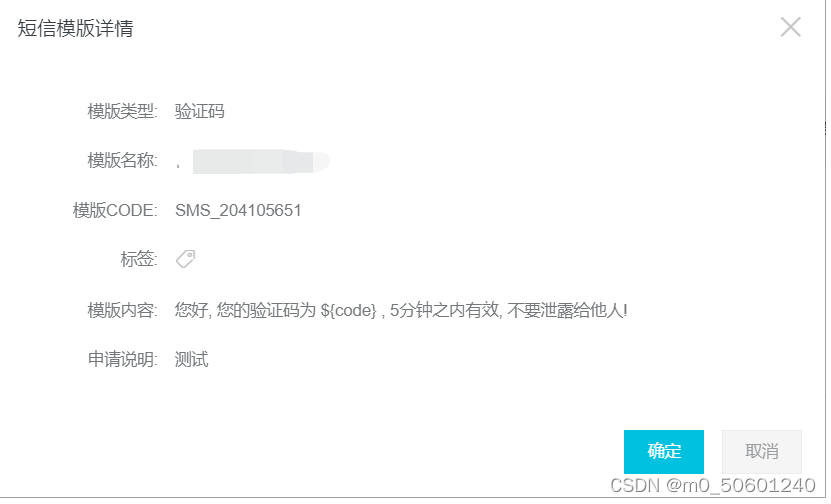Click the 模版内容 label

[122, 310]
